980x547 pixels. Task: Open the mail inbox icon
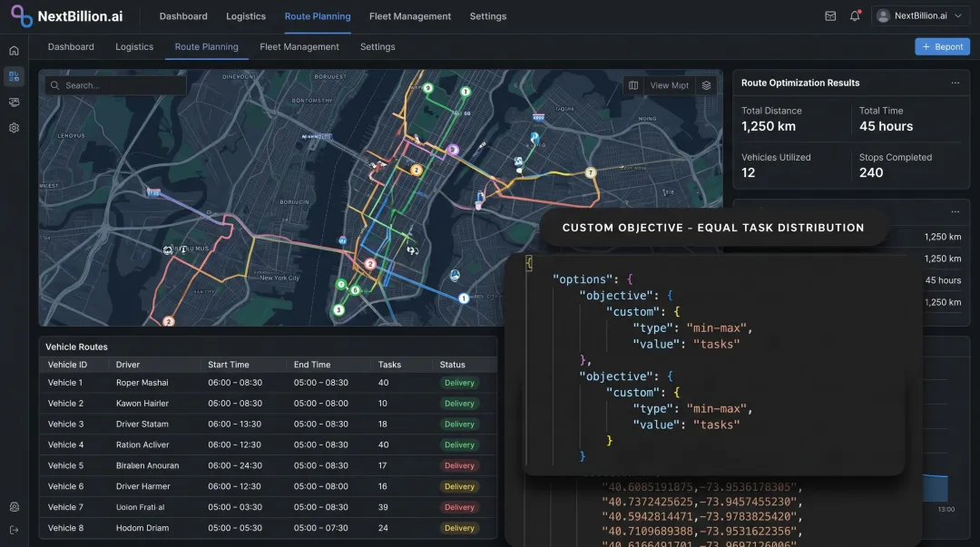830,16
